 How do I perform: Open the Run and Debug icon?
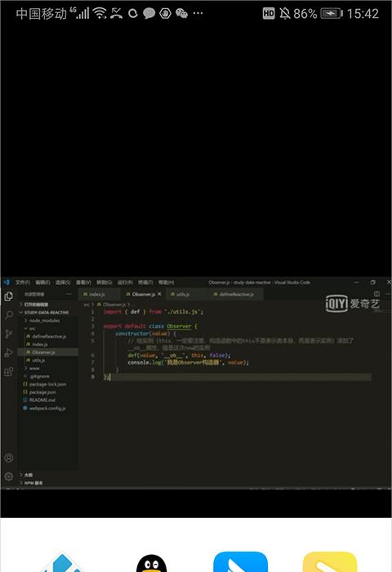tap(9, 353)
